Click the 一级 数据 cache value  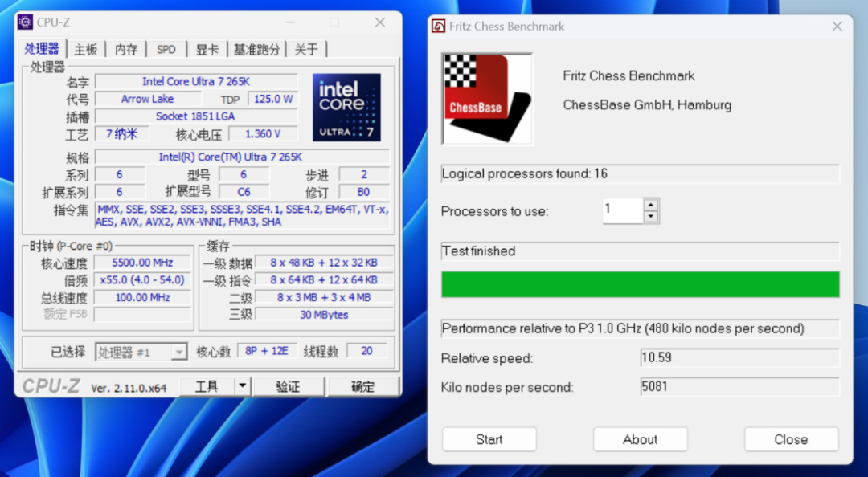coord(324,263)
